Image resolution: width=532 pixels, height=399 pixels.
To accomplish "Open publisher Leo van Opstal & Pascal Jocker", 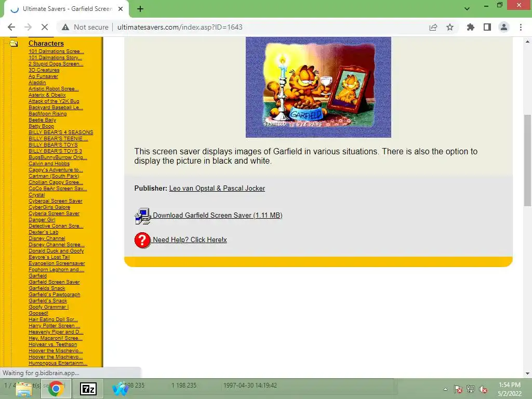I will click(217, 188).
